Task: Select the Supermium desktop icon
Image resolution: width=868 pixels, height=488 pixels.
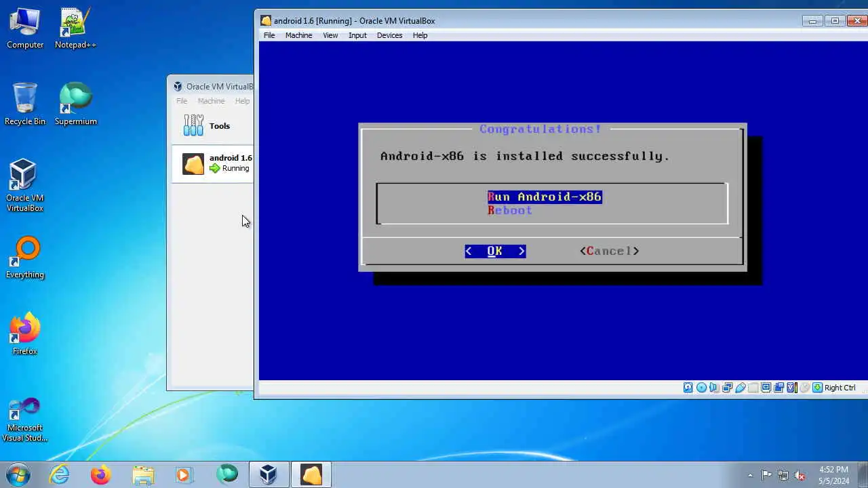Action: click(75, 104)
